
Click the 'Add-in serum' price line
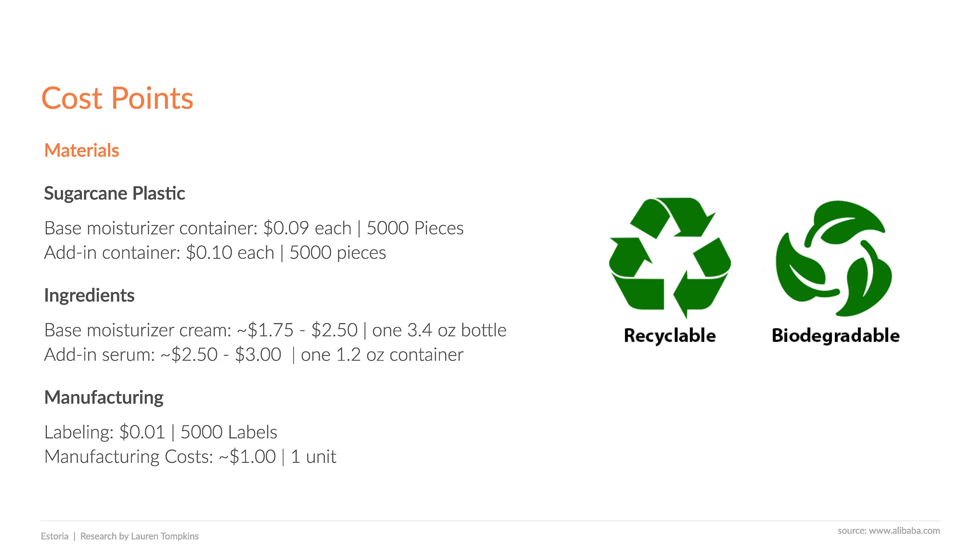(253, 355)
